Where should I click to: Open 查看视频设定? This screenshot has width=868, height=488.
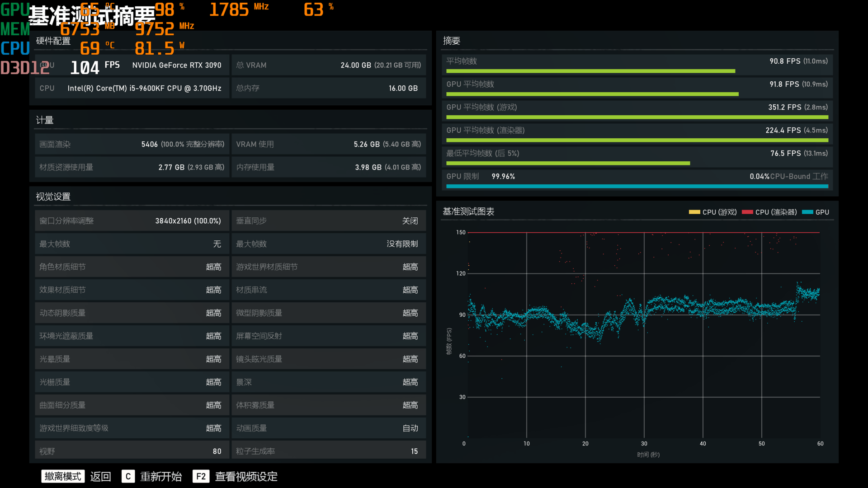(246, 477)
